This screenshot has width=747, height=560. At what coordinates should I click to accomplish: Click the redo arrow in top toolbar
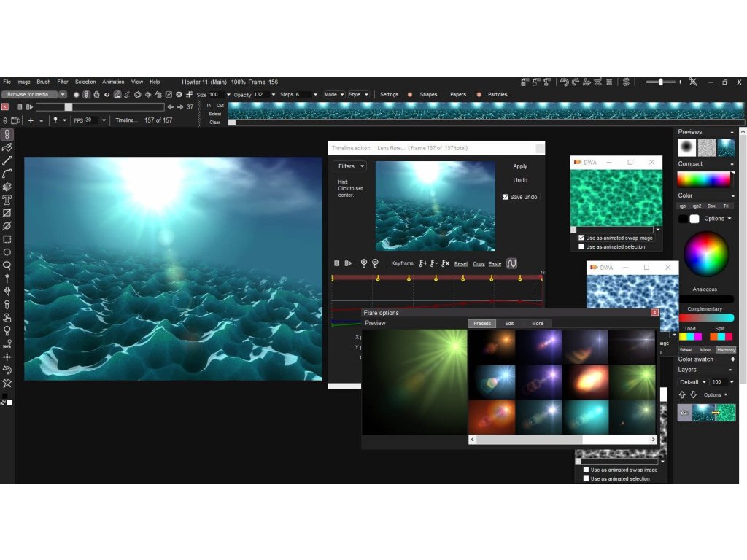pyautogui.click(x=576, y=82)
